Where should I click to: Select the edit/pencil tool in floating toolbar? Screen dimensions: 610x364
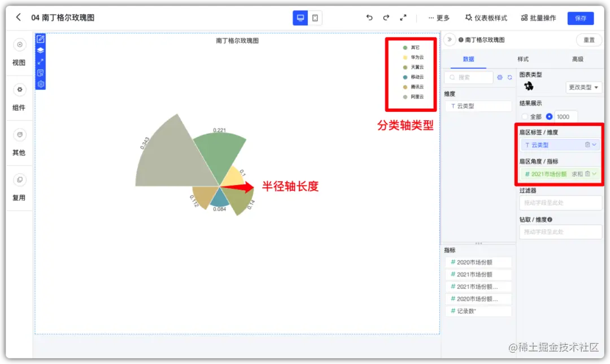[40, 40]
